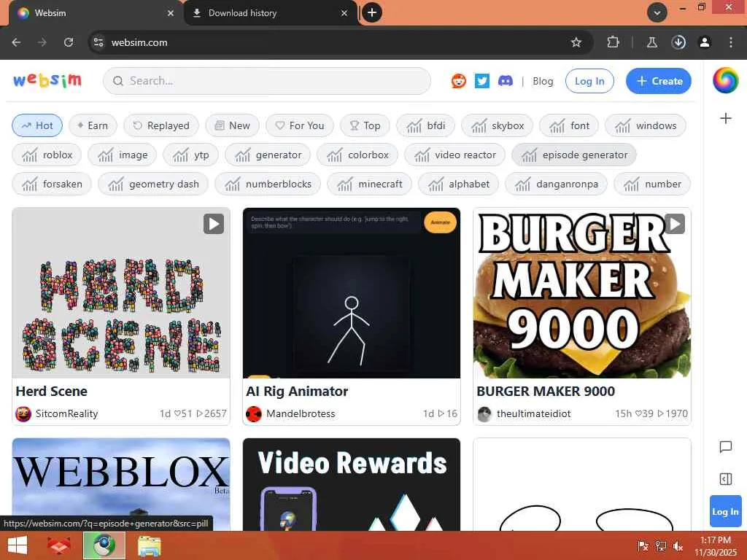The width and height of the screenshot is (747, 560).
Task: Click the ytp trending tag
Action: [x=190, y=155]
